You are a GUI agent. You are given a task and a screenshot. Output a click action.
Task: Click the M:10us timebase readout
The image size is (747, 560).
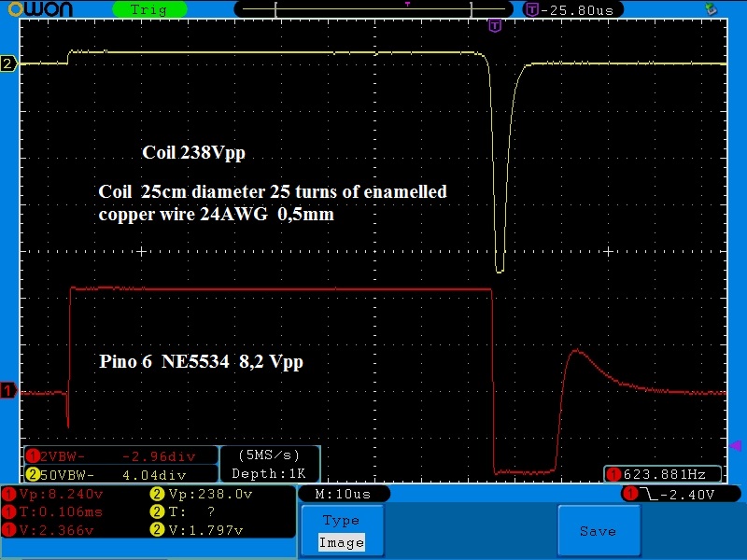coord(343,494)
